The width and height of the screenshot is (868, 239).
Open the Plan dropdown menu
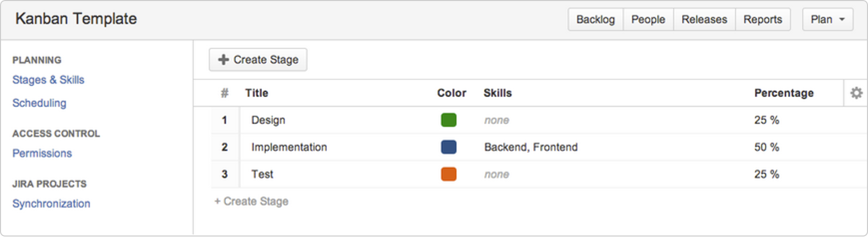coord(828,19)
